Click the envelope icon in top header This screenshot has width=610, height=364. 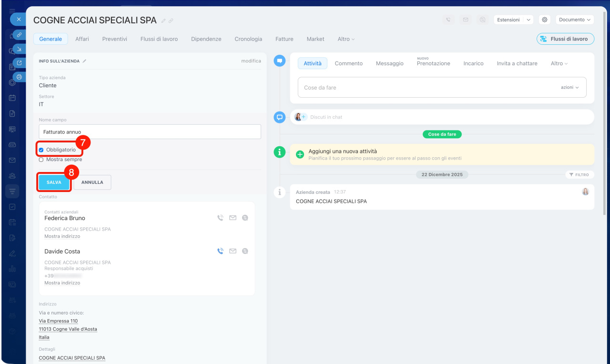pyautogui.click(x=465, y=20)
